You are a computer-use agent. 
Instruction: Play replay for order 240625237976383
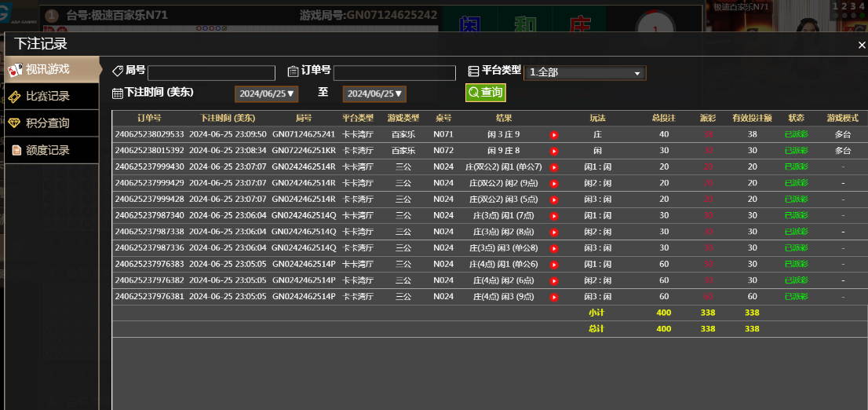pos(554,265)
